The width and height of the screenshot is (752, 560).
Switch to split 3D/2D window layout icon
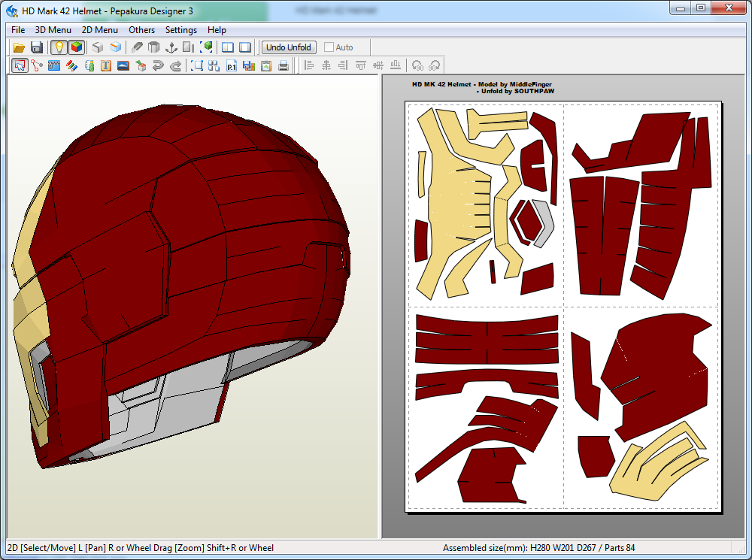228,47
